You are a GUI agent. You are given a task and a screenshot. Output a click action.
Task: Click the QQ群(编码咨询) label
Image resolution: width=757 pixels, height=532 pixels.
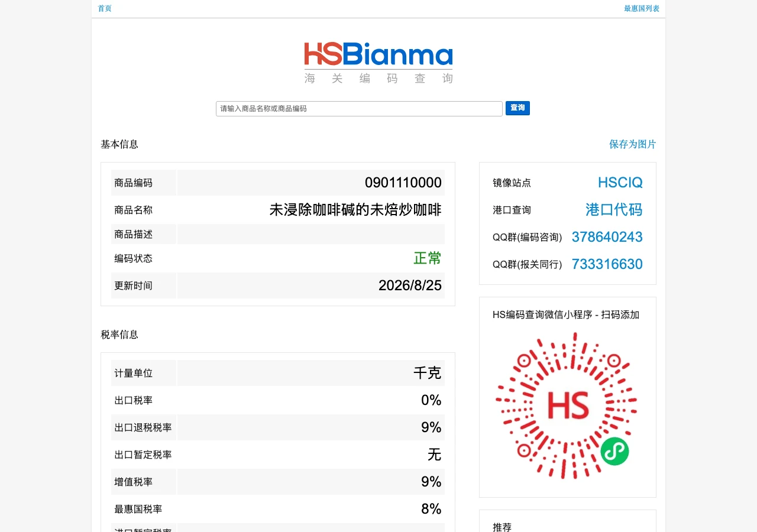[528, 237]
